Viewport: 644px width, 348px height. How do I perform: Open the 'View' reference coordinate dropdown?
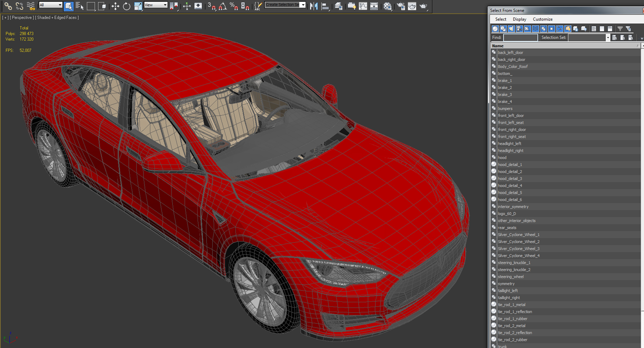(x=156, y=5)
